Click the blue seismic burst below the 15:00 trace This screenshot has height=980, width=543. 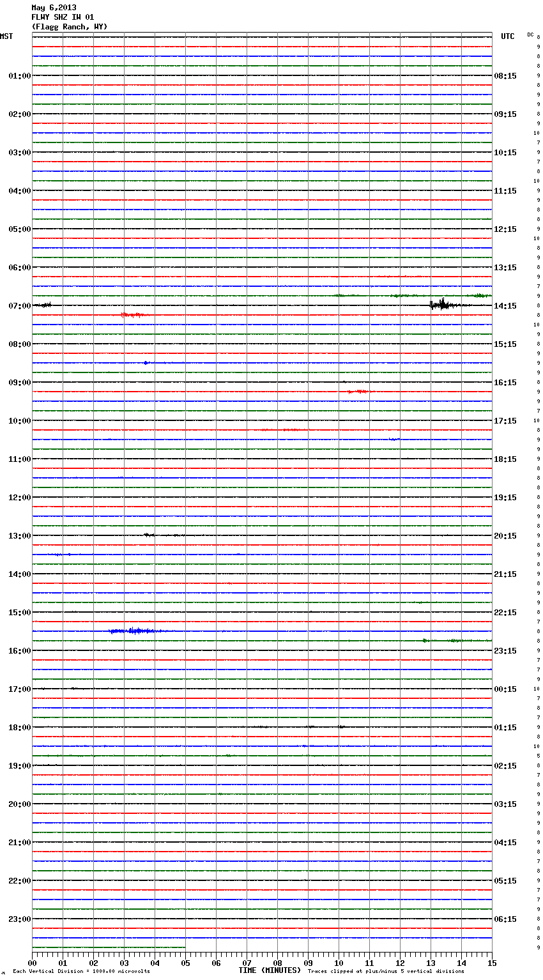point(141,631)
